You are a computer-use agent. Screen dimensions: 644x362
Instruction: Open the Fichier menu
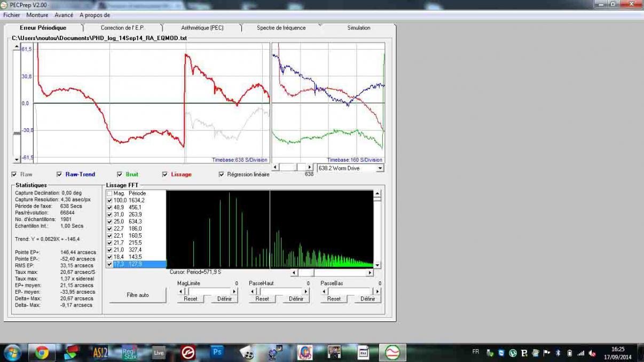click(11, 15)
